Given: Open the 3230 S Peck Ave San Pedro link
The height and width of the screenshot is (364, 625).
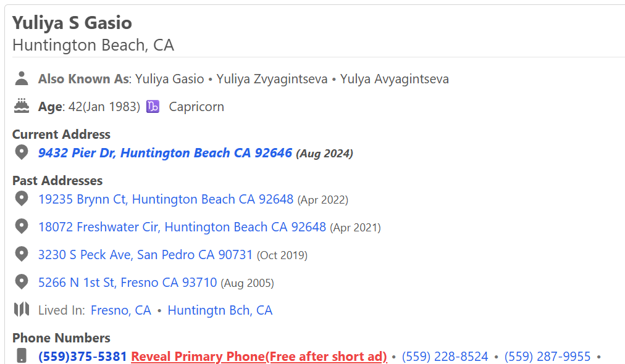Looking at the screenshot, I should pyautogui.click(x=145, y=255).
